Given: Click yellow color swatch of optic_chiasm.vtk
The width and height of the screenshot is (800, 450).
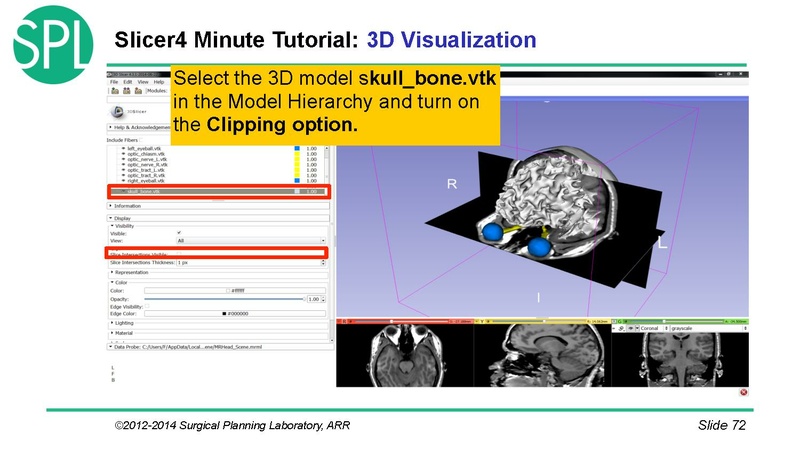Looking at the screenshot, I should pyautogui.click(x=297, y=154).
